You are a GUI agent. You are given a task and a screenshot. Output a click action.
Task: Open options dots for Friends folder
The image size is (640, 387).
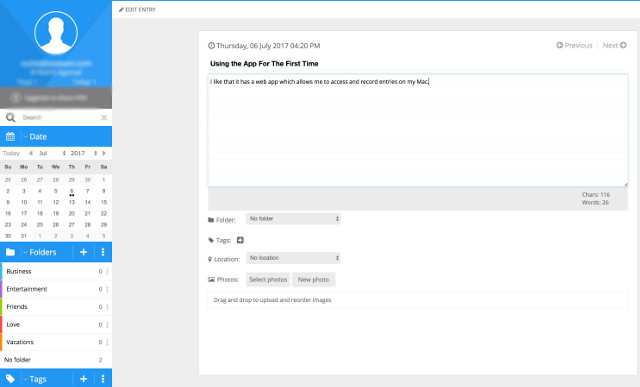click(x=107, y=307)
